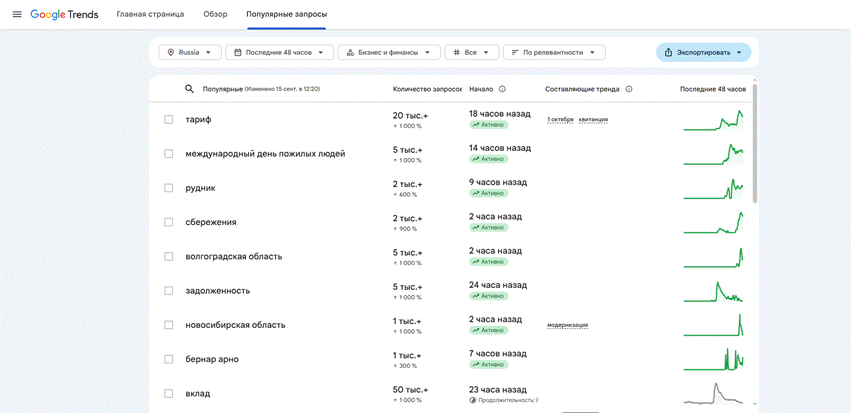Click the export share icon
This screenshot has height=413, width=851.
point(668,53)
